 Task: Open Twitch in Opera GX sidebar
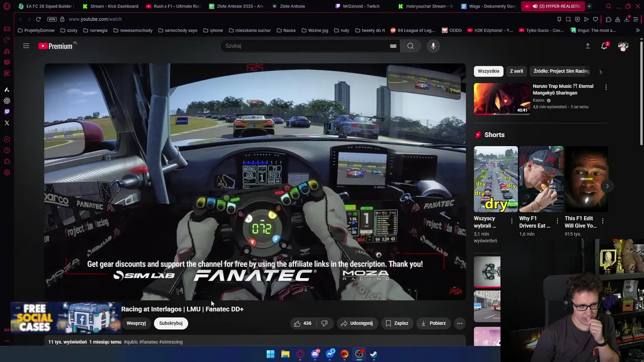click(7, 112)
